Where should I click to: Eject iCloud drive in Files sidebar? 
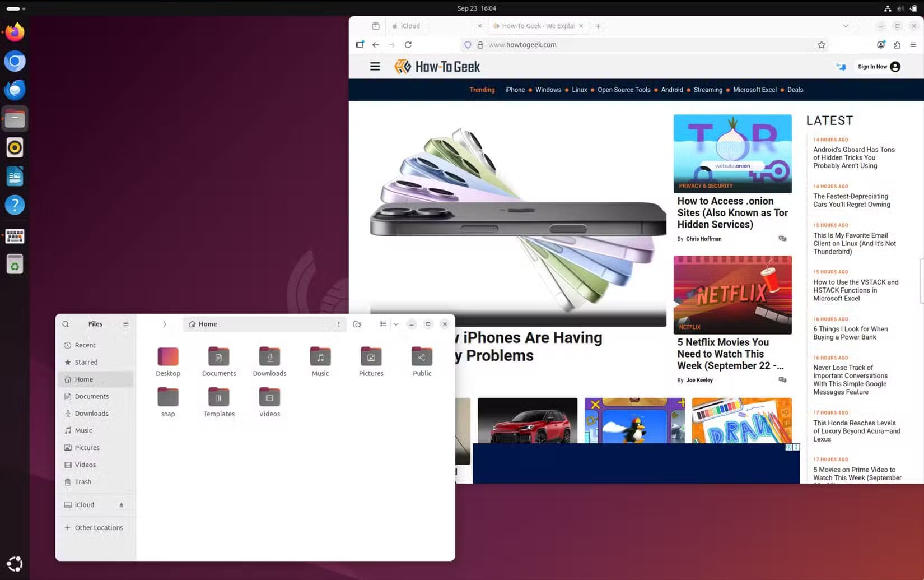coord(121,505)
